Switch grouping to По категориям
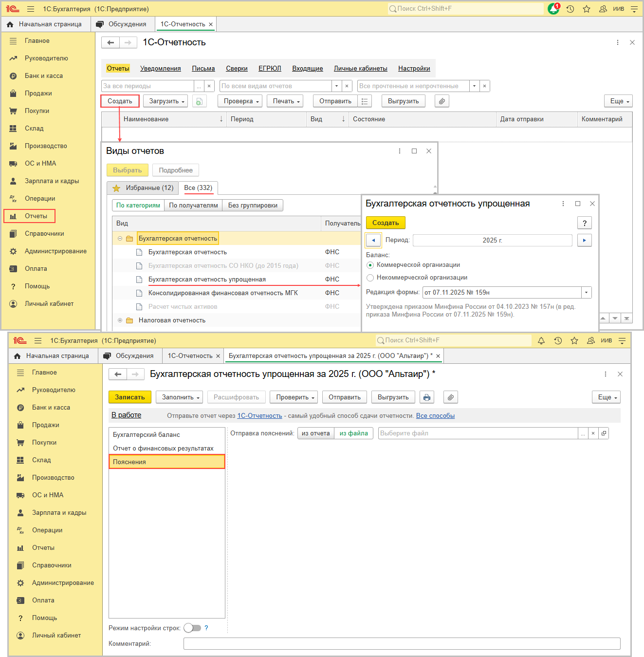This screenshot has width=644, height=657. click(x=138, y=205)
